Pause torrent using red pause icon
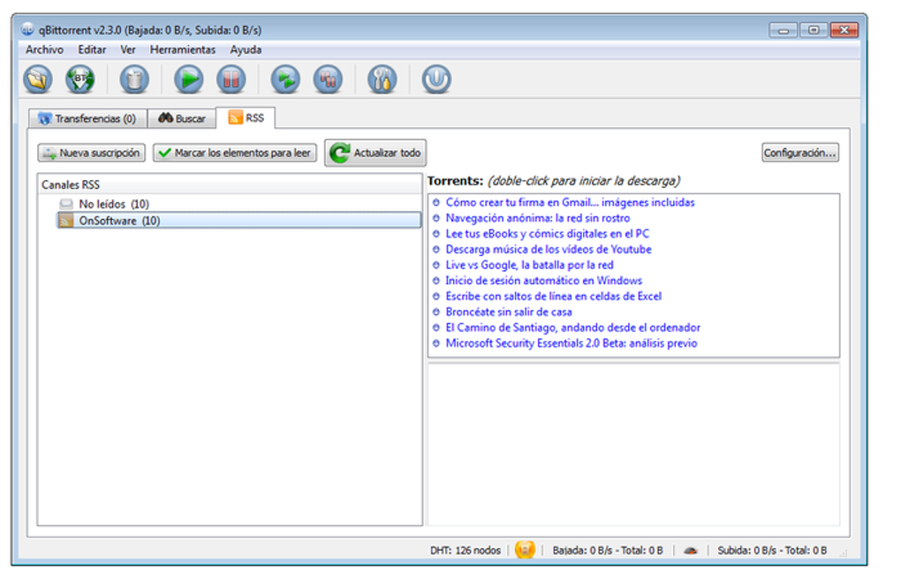This screenshot has width=901, height=588. [x=231, y=79]
